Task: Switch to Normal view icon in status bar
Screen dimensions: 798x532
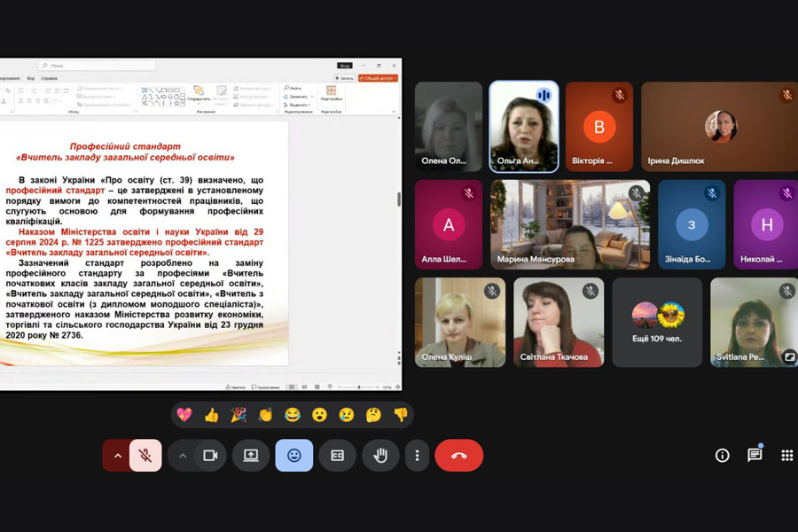Action: click(x=292, y=387)
